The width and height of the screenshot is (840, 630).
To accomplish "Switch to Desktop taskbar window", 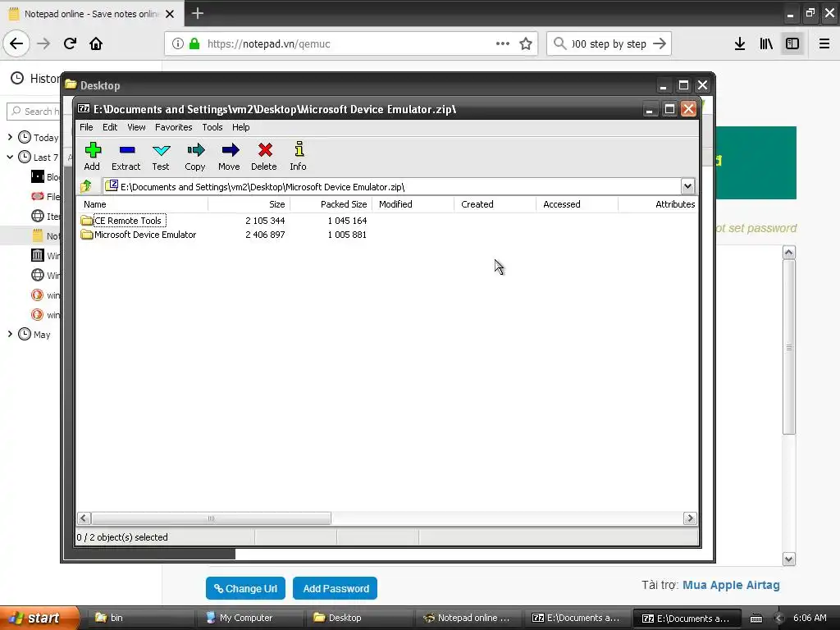I will (x=359, y=618).
